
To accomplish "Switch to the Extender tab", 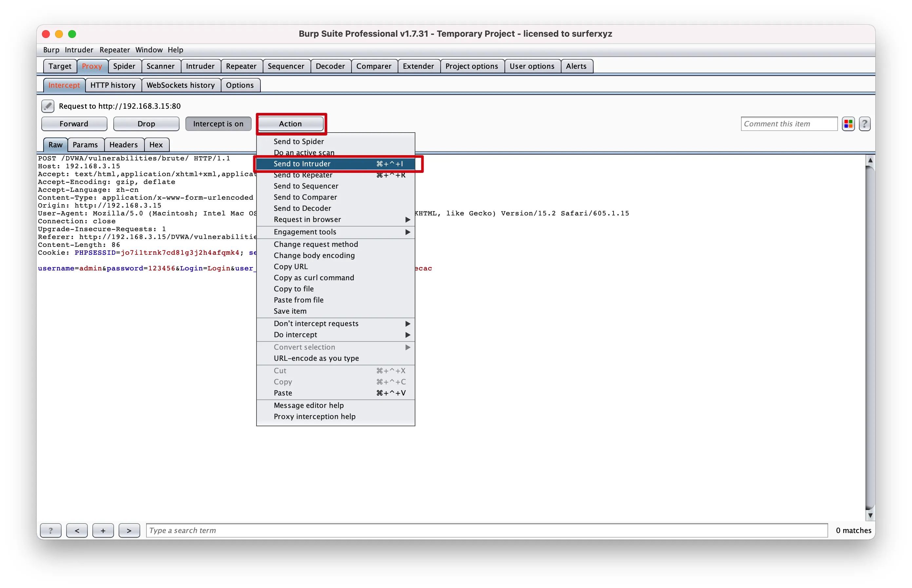I will click(x=418, y=66).
